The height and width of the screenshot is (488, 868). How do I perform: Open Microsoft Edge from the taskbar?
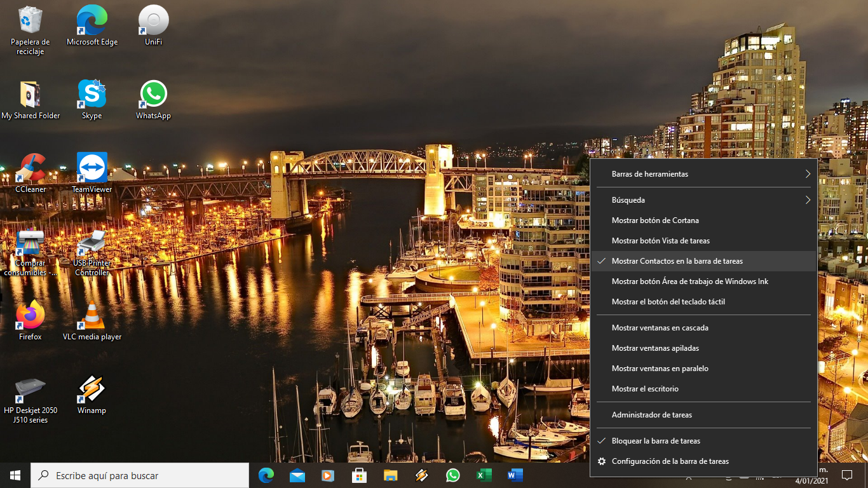[266, 475]
